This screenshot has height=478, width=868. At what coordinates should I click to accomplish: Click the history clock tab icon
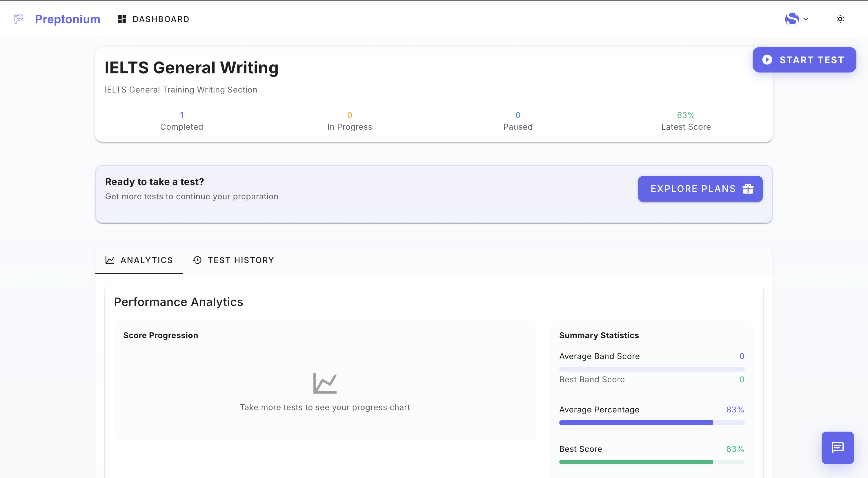click(x=197, y=260)
